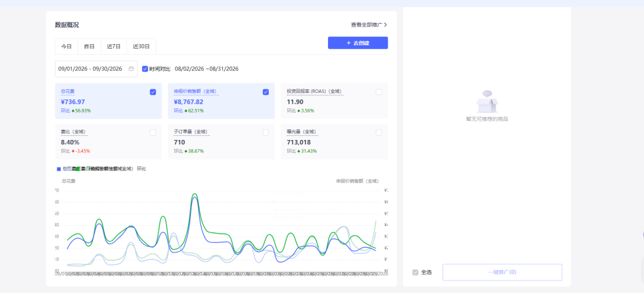644x293 pixels.
Task: Click the 去创建 button
Action: point(358,43)
